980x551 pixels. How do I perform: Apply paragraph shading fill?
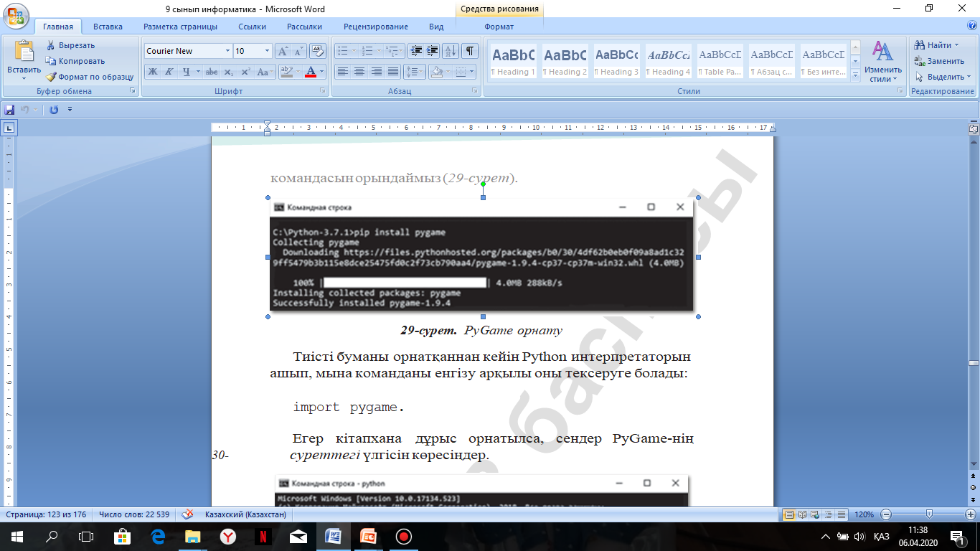coord(435,72)
